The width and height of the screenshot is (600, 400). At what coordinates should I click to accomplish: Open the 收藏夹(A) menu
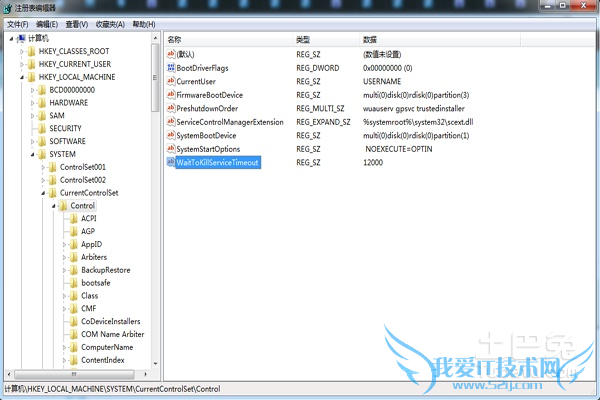coord(110,24)
